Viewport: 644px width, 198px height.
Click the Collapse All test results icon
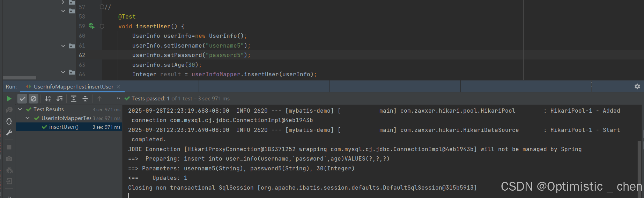coord(85,99)
